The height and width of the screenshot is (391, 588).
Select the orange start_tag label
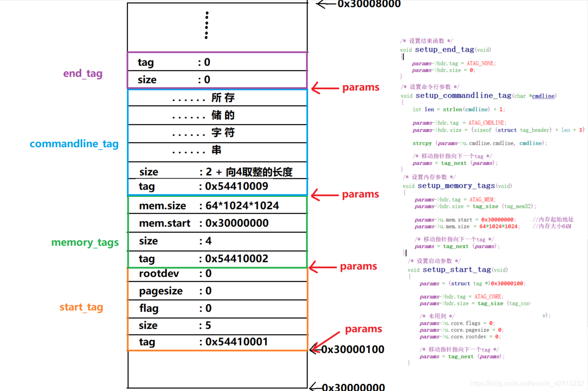[81, 307]
